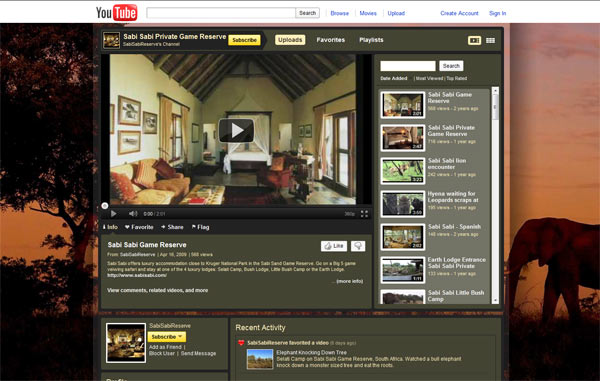Like the video with thumbs-up button
The image size is (600, 381).
[334, 246]
